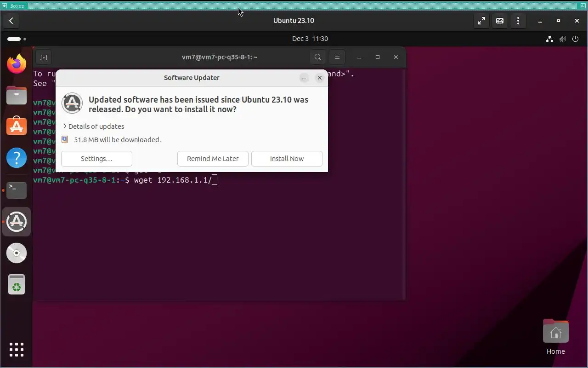The width and height of the screenshot is (588, 368).
Task: Click the terminal title vm7@vm7-pc-q35-8-1: ~
Action: point(220,57)
